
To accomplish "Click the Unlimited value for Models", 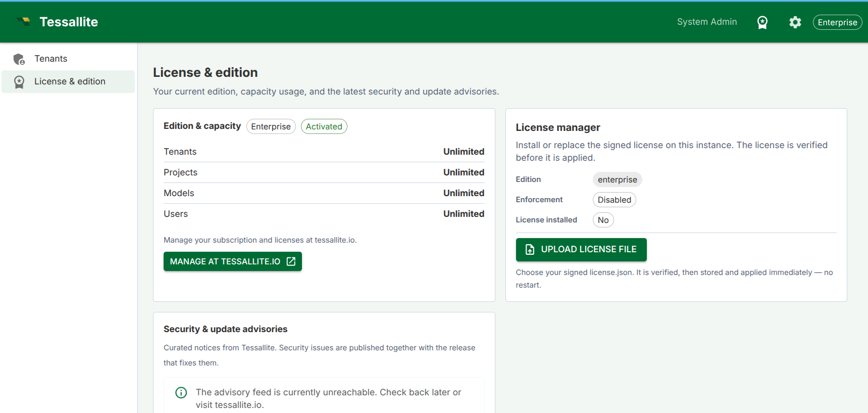I will pos(464,193).
